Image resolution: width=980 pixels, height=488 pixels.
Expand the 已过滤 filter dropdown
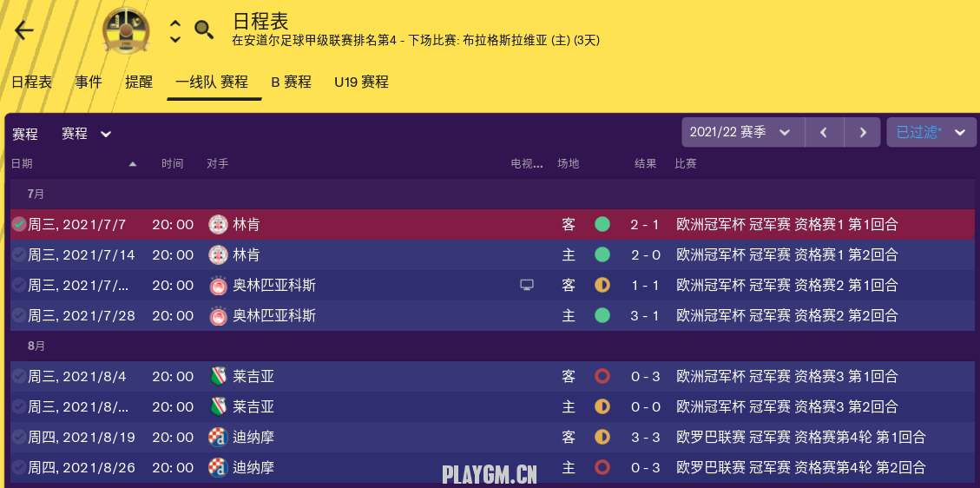coord(931,133)
